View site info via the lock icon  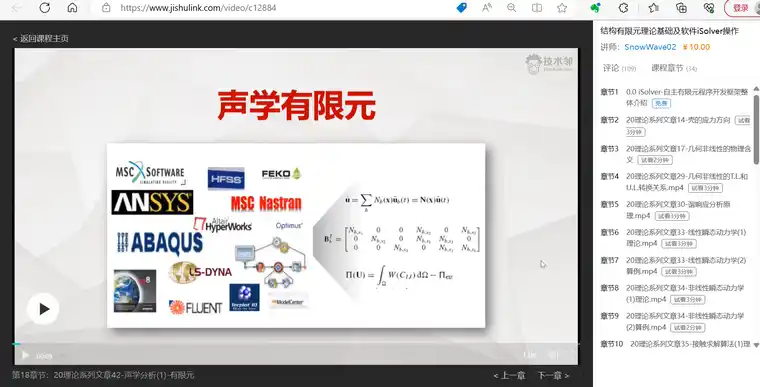pos(106,8)
